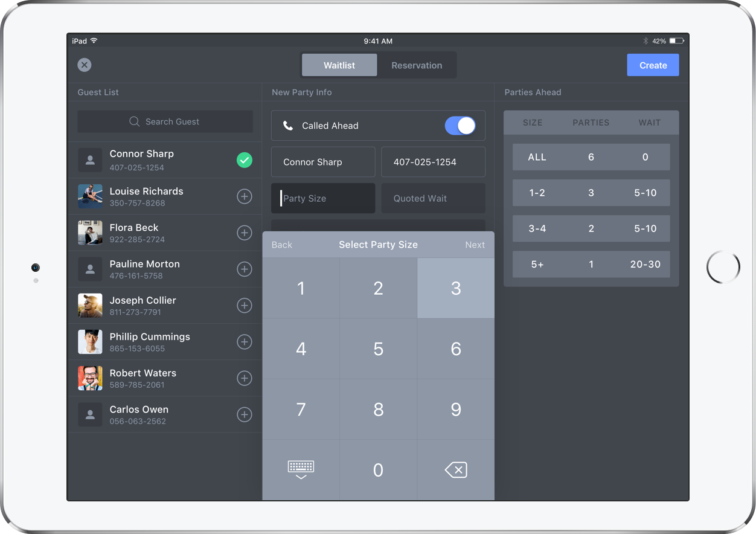The height and width of the screenshot is (534, 756).
Task: Click the PARTIES column header
Action: 591,123
